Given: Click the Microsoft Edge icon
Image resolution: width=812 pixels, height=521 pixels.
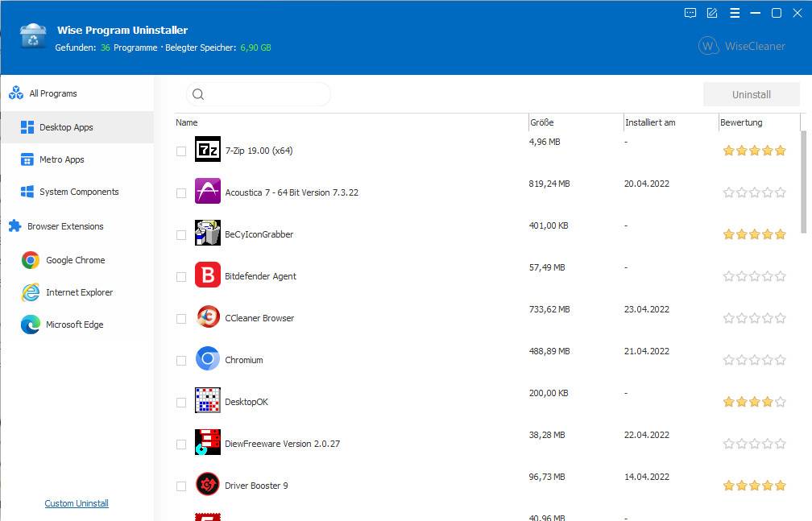Looking at the screenshot, I should click(31, 325).
